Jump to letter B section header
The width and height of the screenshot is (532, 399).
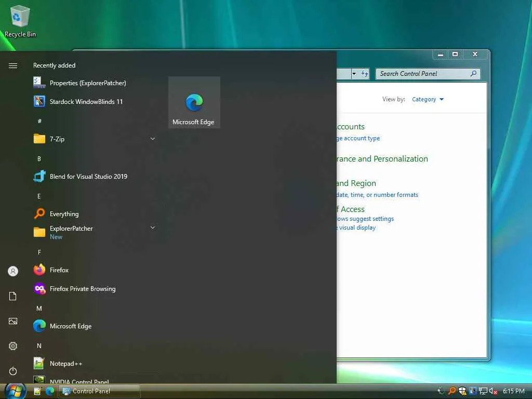(x=39, y=159)
